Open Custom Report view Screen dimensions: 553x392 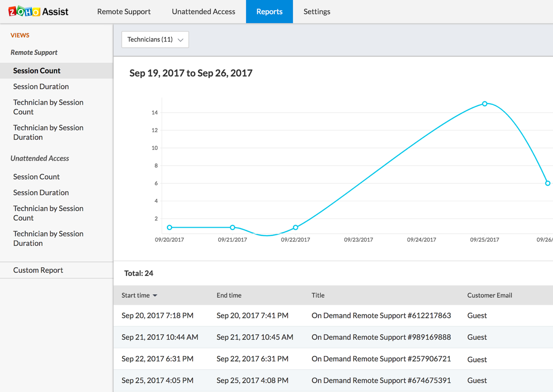tap(38, 270)
